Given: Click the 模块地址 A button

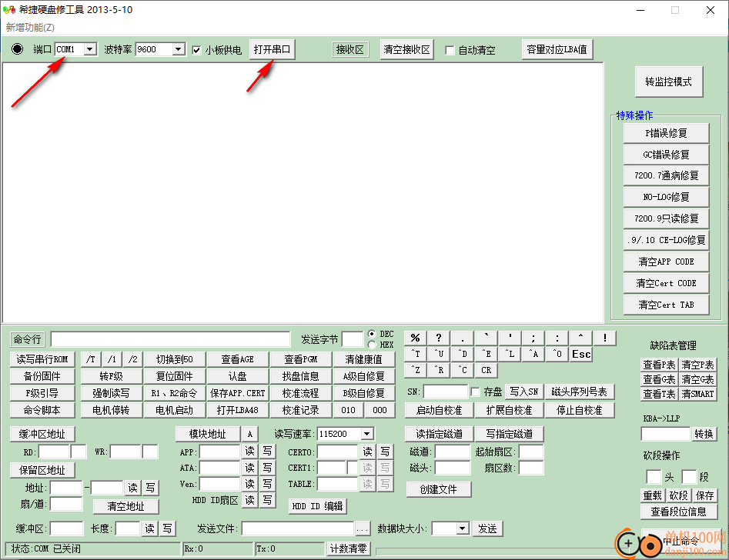Looking at the screenshot, I should 249,434.
